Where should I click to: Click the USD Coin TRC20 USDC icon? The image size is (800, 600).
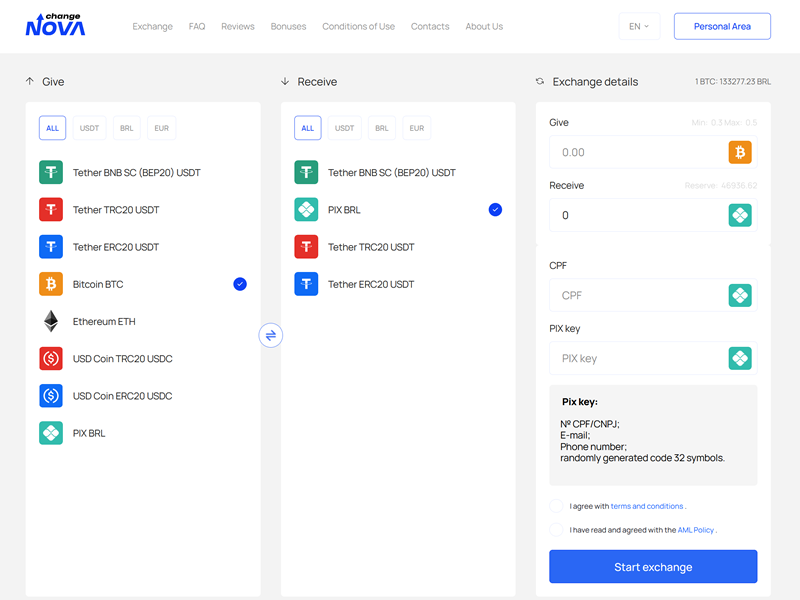[x=51, y=359]
